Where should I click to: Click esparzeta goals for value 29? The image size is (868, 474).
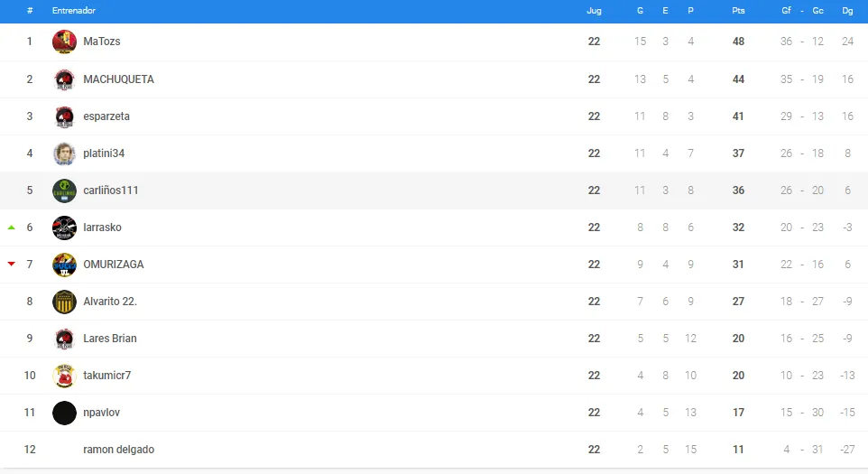786,116
